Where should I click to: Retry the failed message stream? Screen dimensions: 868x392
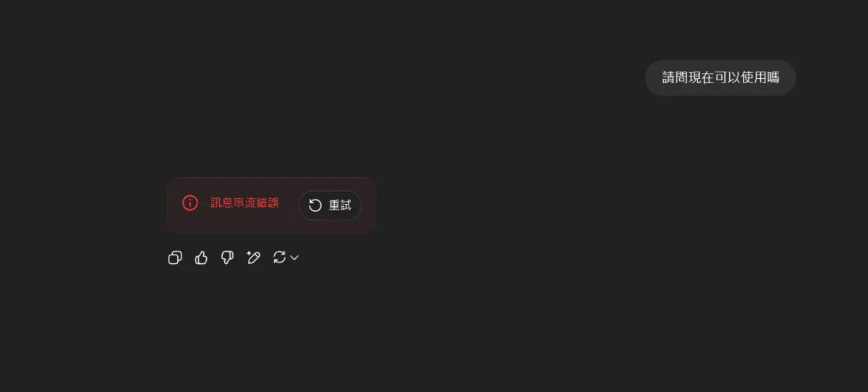pyautogui.click(x=330, y=205)
